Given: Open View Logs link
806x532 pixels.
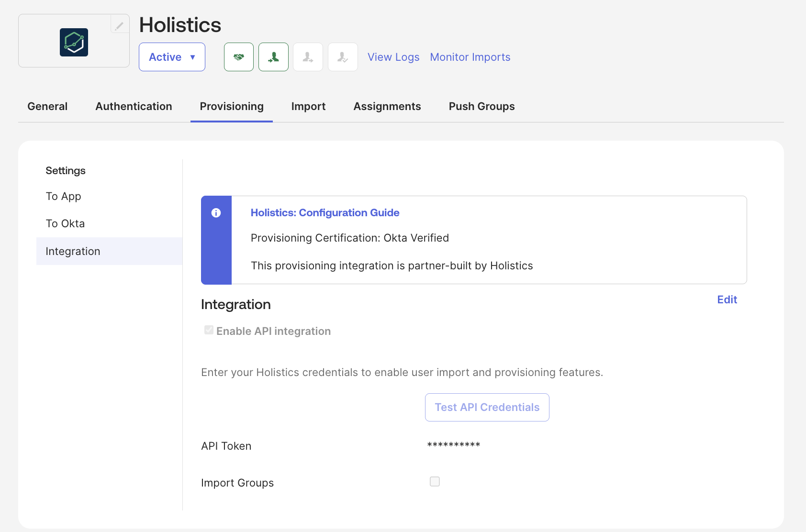Looking at the screenshot, I should [393, 57].
